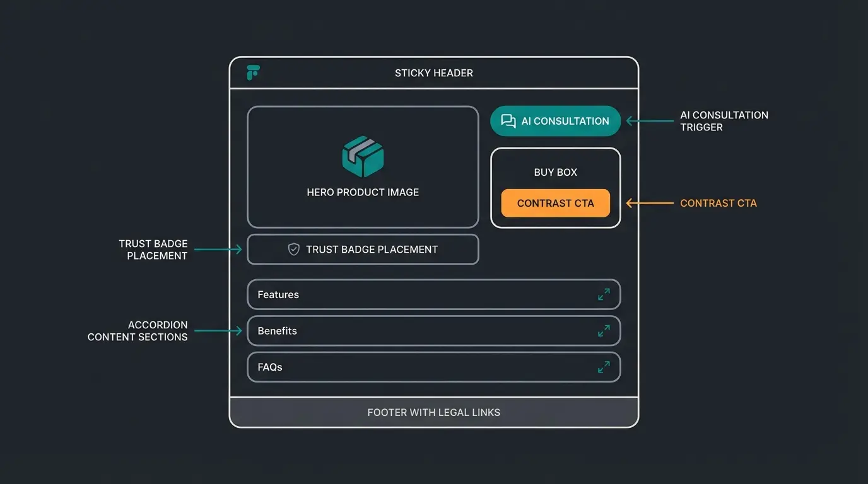Open the footer with legal links
Viewport: 868px width, 484px height.
point(434,412)
